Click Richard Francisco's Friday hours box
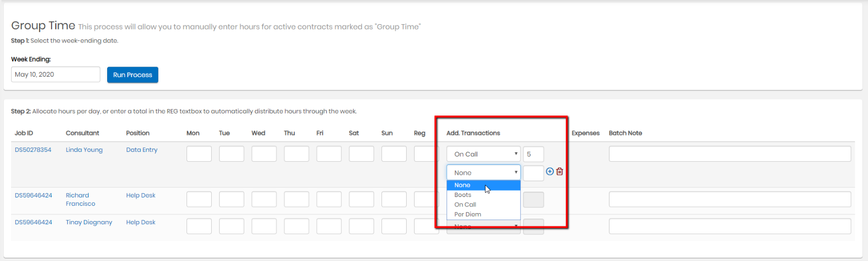 pos(329,200)
